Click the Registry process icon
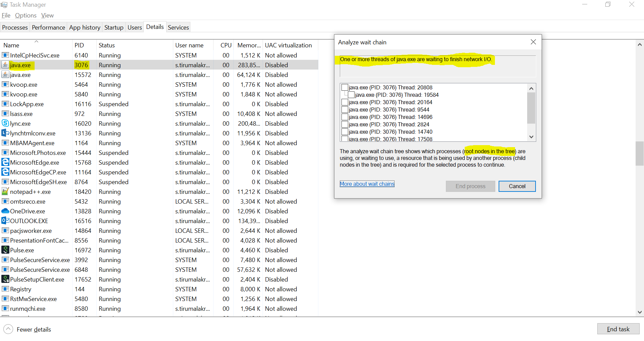644x341 pixels. coord(5,289)
